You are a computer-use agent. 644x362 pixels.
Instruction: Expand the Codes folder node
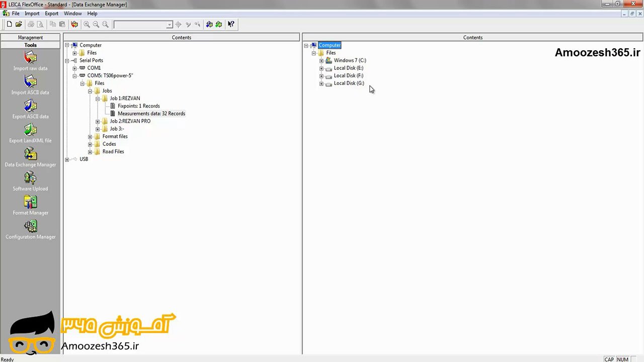click(x=90, y=144)
